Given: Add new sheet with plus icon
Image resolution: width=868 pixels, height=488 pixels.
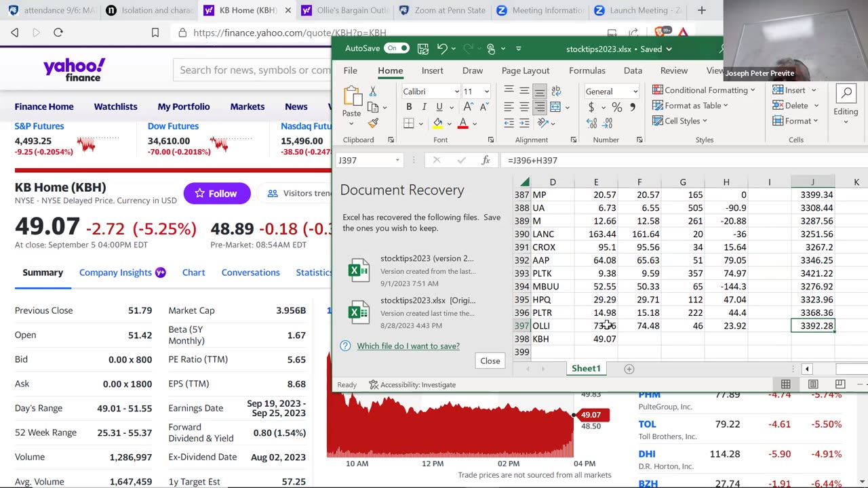Looking at the screenshot, I should [x=629, y=369].
